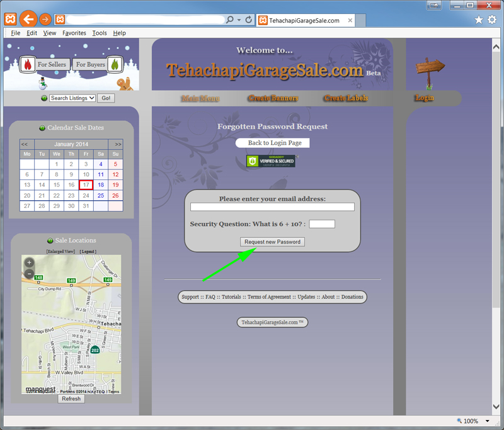
Task: Go to previous calendar month
Action: coord(25,144)
